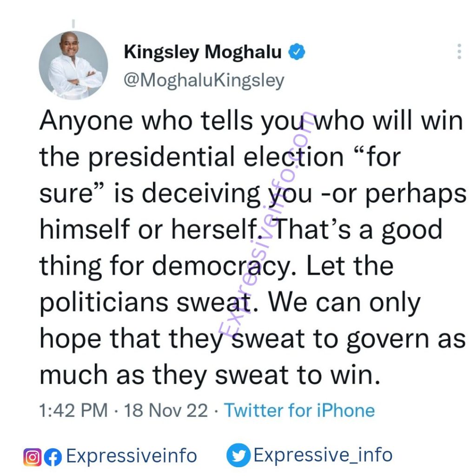Open the Expressive_info Twitter handle
Viewport: 476px width, 476px height.
click(323, 455)
